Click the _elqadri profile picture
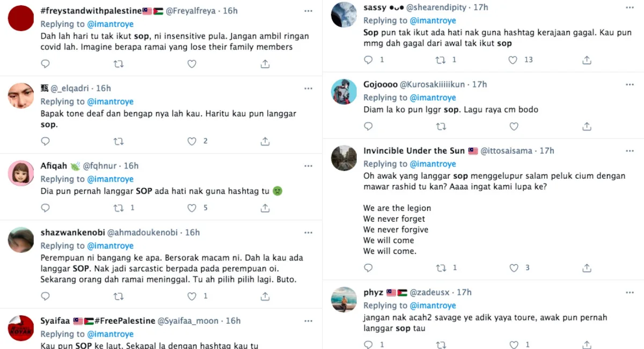 21,96
